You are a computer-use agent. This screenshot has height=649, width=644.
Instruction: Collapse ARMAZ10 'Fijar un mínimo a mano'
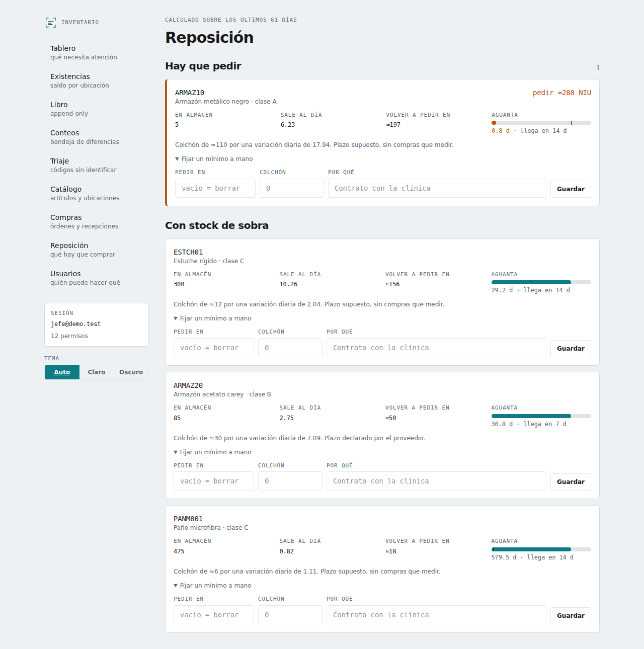[214, 159]
